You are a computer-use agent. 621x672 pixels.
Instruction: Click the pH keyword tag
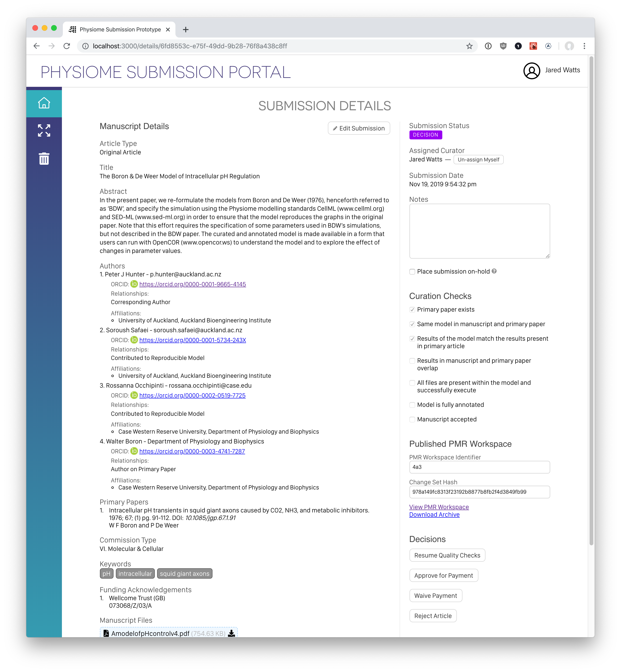(106, 574)
